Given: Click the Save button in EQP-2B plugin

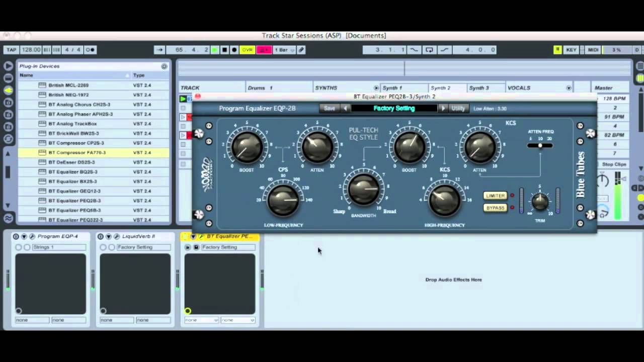Looking at the screenshot, I should point(330,108).
